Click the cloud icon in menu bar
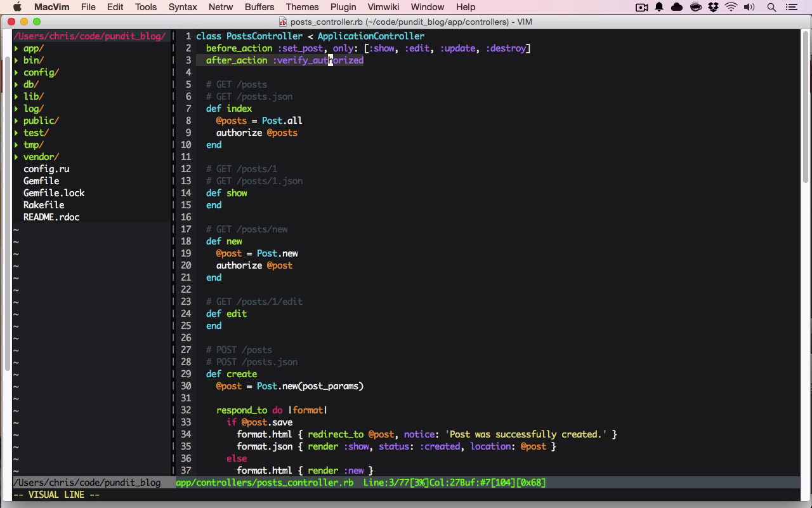812x508 pixels. click(x=677, y=7)
